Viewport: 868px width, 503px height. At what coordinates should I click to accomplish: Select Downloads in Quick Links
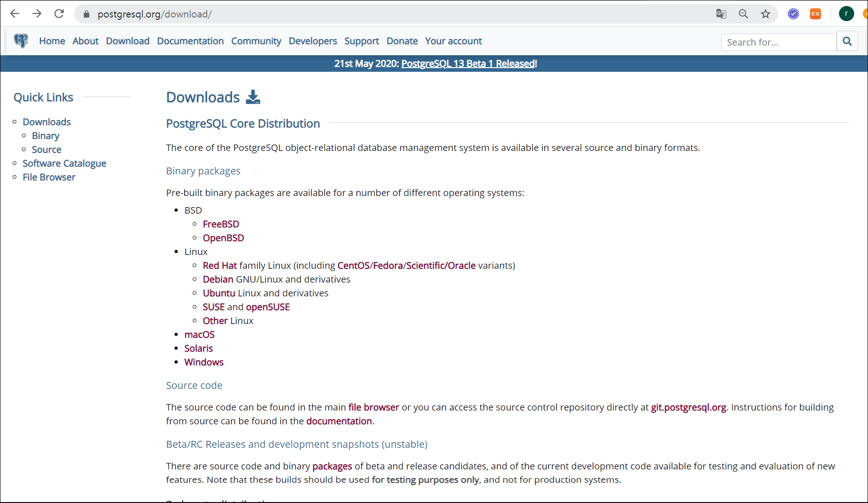[x=47, y=122]
